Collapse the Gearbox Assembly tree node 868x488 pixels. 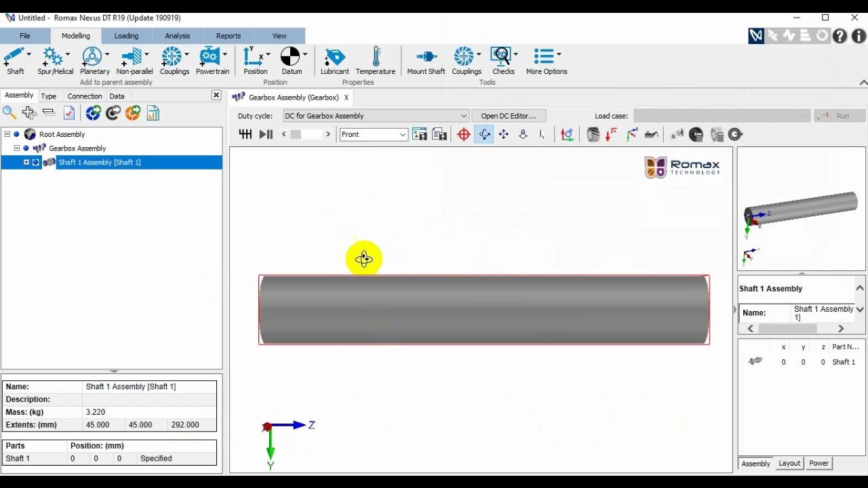click(17, 148)
